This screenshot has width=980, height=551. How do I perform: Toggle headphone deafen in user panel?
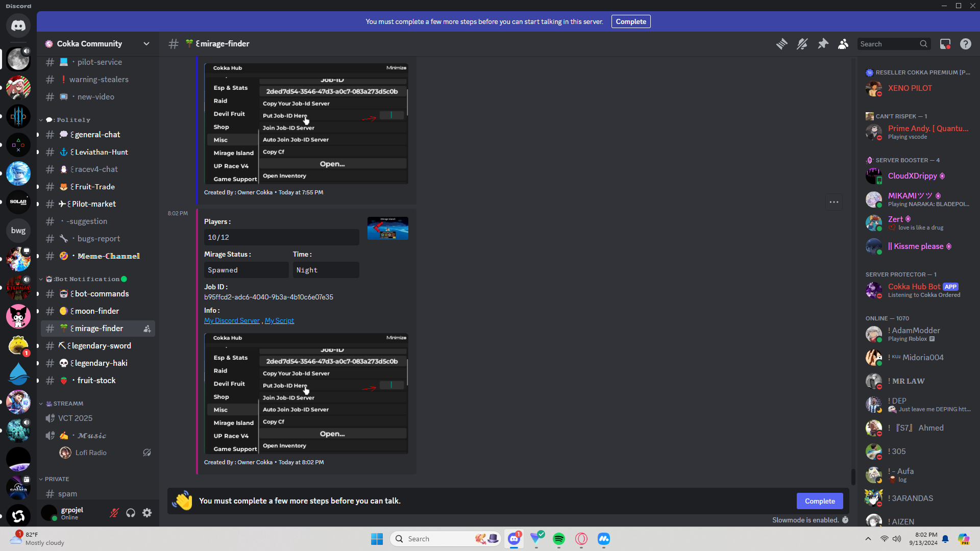(131, 513)
